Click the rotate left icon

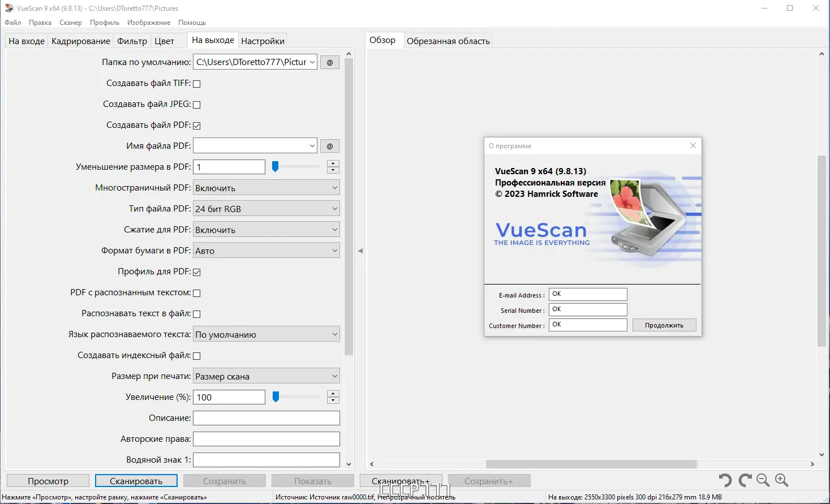(725, 480)
